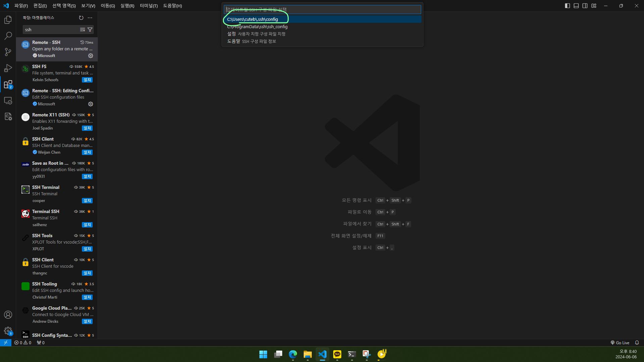Viewport: 644px width, 362px height.
Task: Toggle secondary side bar layout icon
Action: 585,6
